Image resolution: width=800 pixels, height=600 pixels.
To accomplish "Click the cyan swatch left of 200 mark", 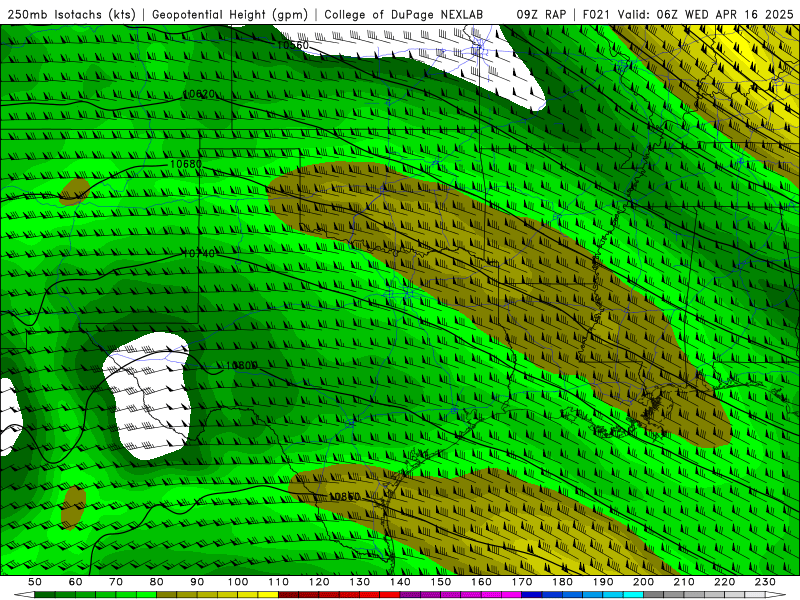I will click(x=633, y=595).
